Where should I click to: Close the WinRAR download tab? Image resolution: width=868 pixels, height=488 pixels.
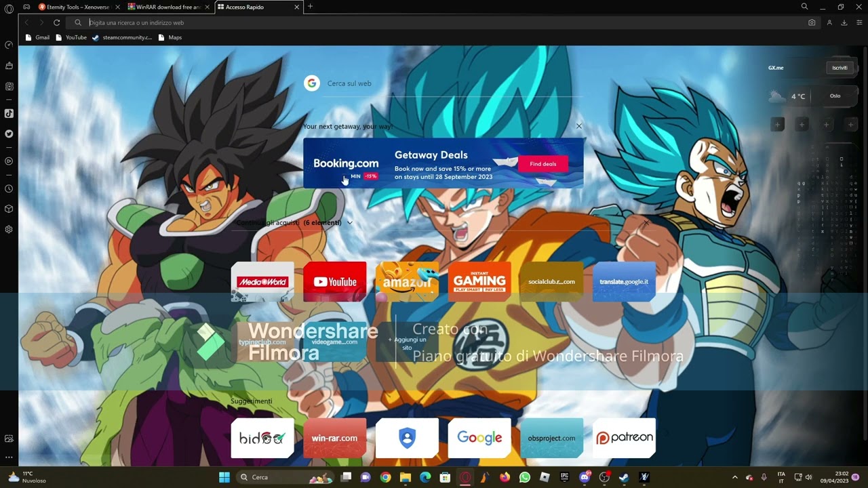tap(207, 7)
